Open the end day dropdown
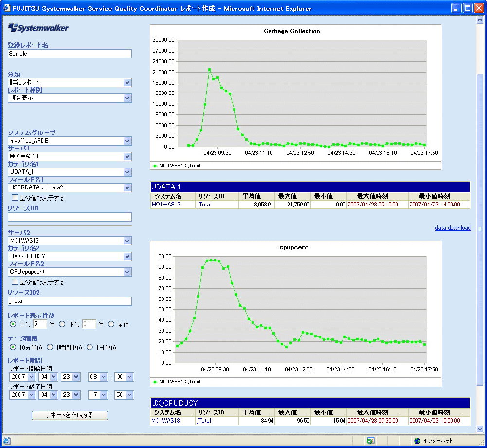The image size is (487, 448). click(71, 395)
